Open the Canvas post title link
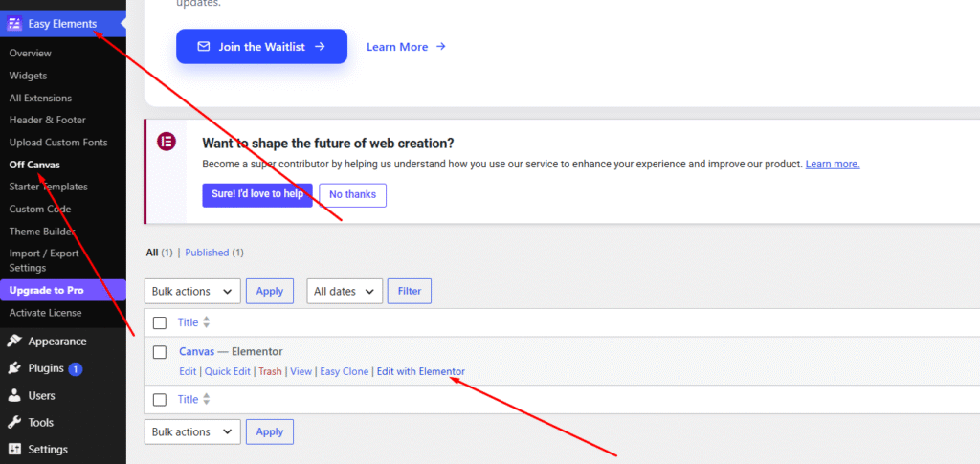The width and height of the screenshot is (980, 464). click(x=197, y=352)
